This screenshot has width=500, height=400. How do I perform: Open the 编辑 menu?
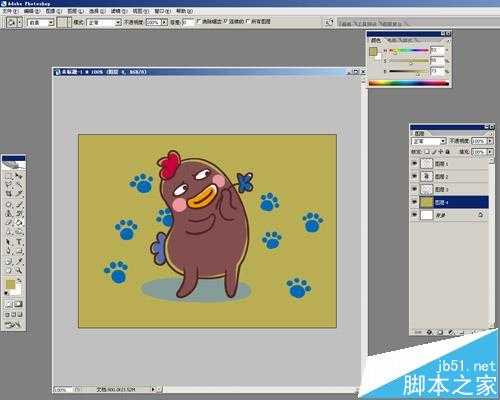[32, 11]
